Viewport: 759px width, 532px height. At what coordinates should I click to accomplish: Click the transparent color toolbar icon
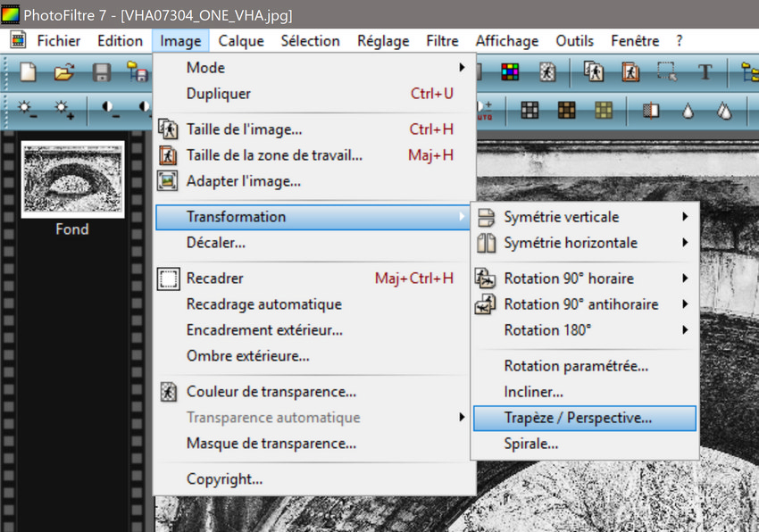coord(547,72)
